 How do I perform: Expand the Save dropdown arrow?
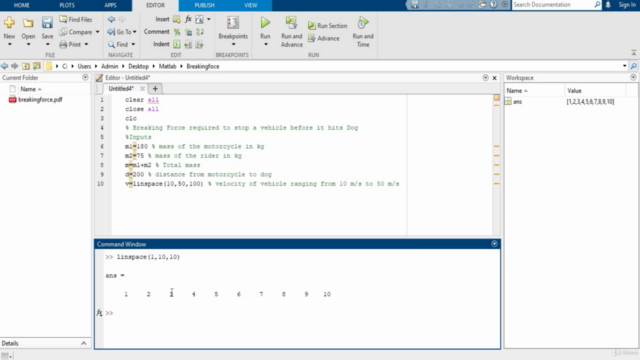(47, 44)
